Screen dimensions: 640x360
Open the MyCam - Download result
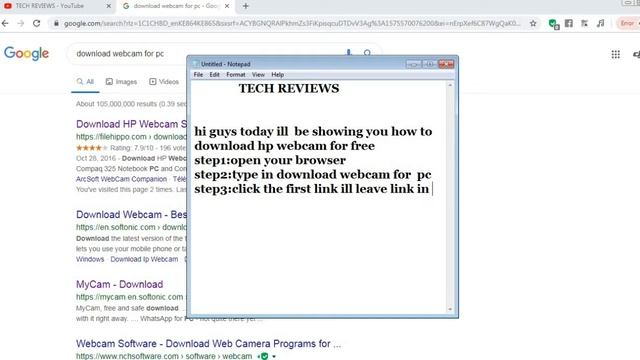(x=120, y=284)
